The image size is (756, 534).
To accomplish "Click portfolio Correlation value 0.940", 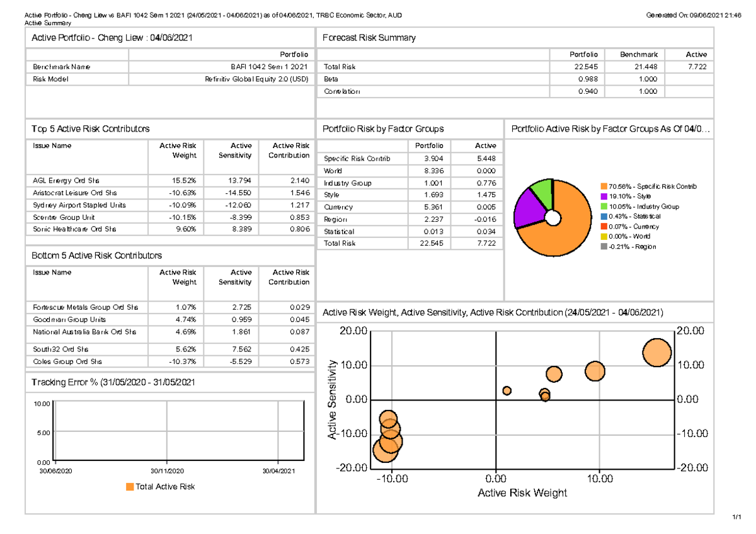I will (x=588, y=92).
